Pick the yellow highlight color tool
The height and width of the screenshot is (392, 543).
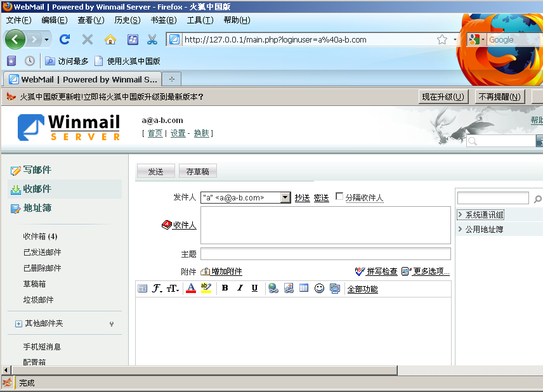[x=206, y=288]
